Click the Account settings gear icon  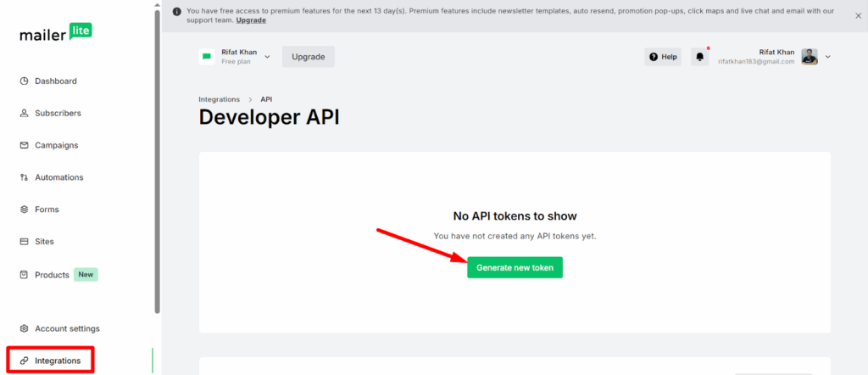[x=24, y=328]
